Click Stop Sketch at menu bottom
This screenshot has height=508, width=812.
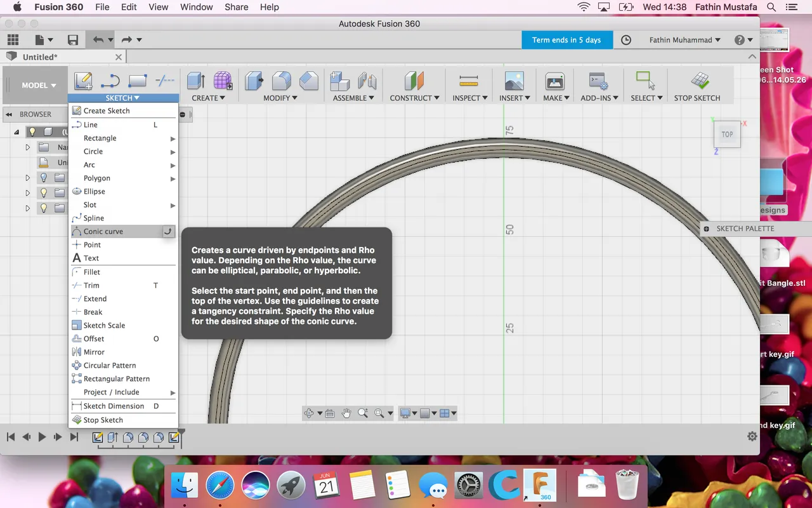[123, 420]
